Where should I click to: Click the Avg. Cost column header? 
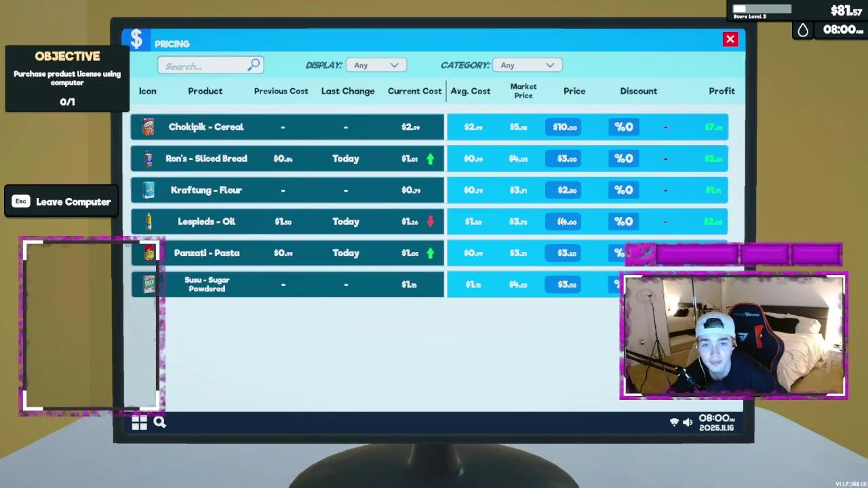click(471, 91)
